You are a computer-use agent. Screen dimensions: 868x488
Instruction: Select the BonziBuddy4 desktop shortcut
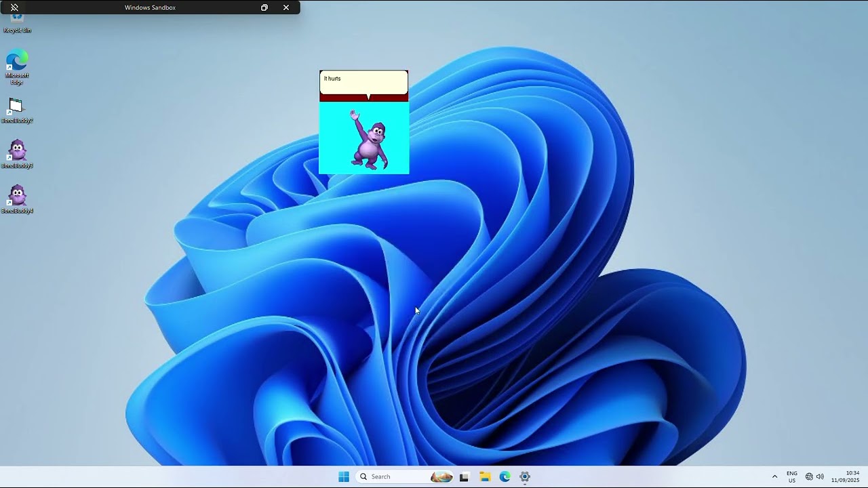coord(17,200)
